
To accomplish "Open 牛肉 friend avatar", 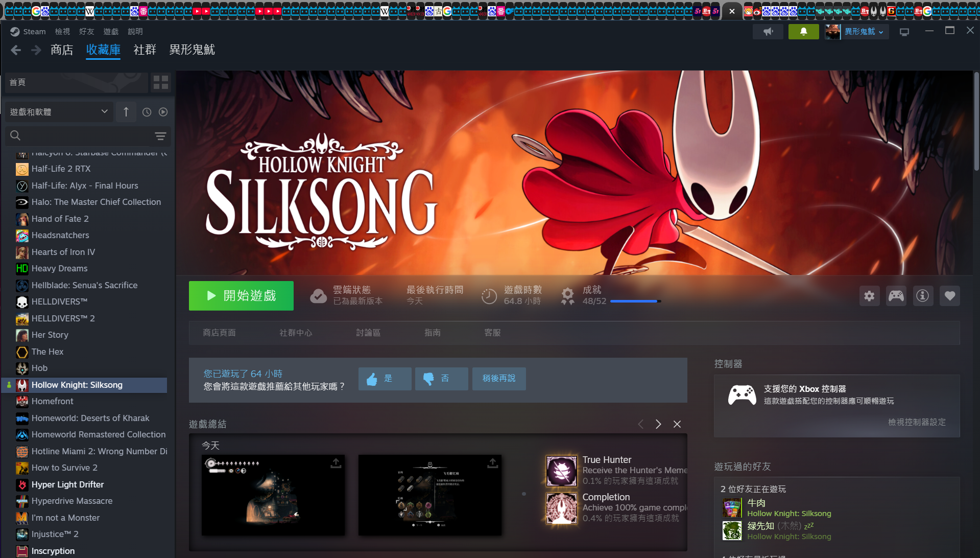I will [x=732, y=508].
